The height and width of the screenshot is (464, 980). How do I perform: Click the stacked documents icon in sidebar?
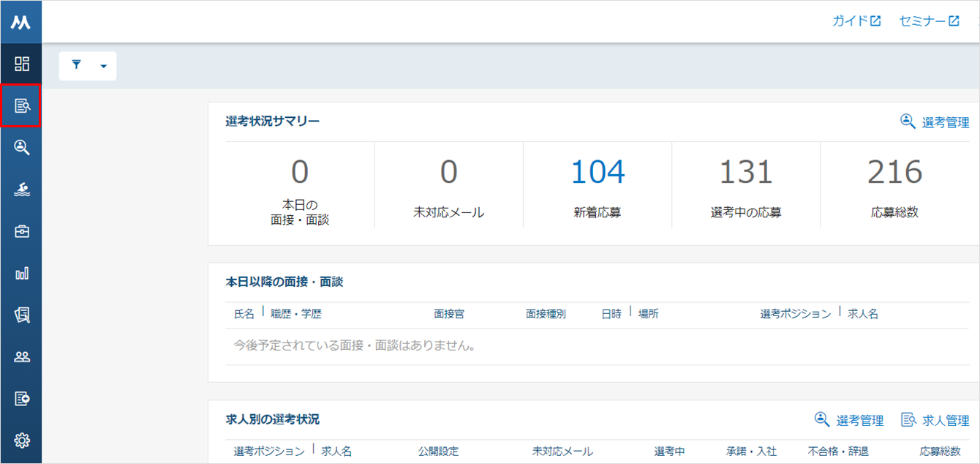click(22, 315)
